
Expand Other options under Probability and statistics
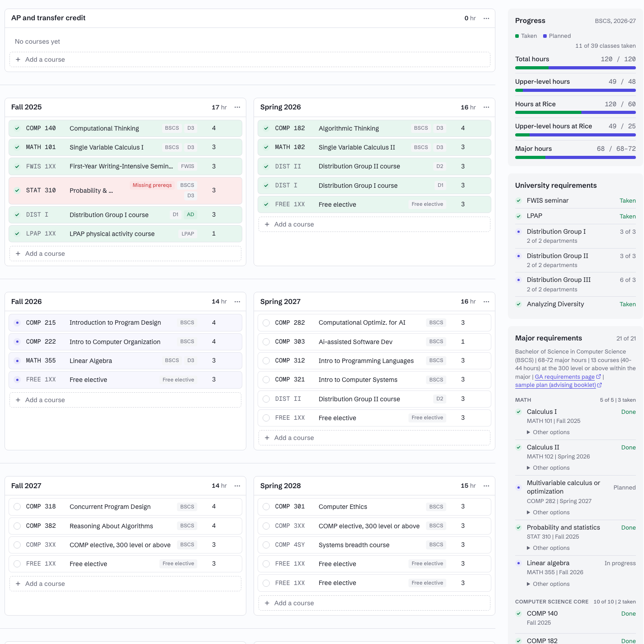[x=548, y=548]
